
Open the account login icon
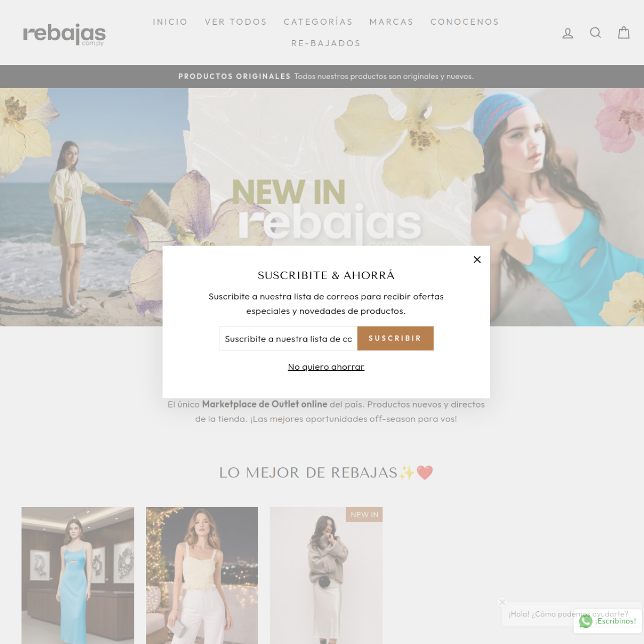568,33
